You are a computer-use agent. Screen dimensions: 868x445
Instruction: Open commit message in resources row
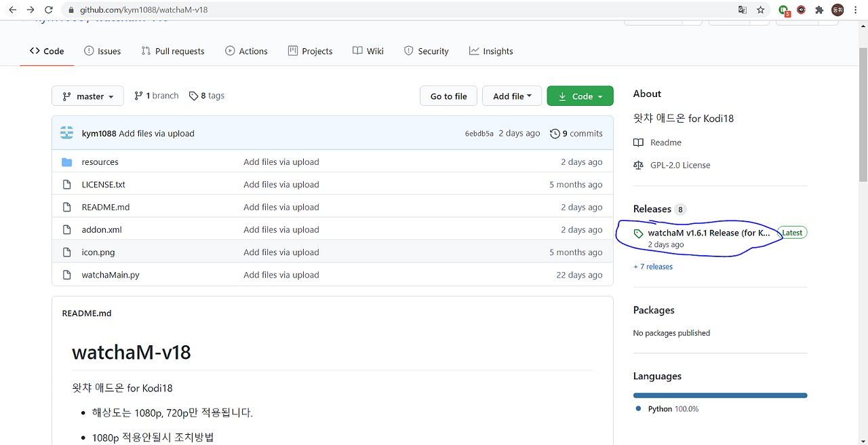click(x=281, y=162)
